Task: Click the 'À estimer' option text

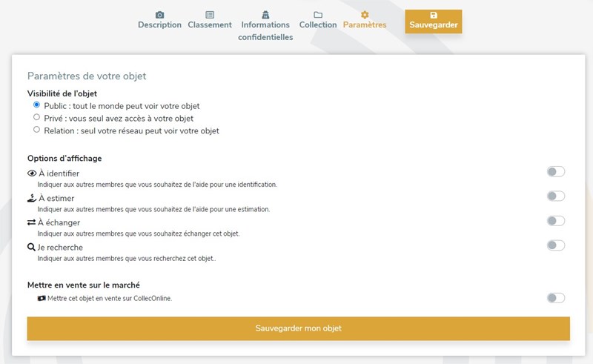Action: 56,198
